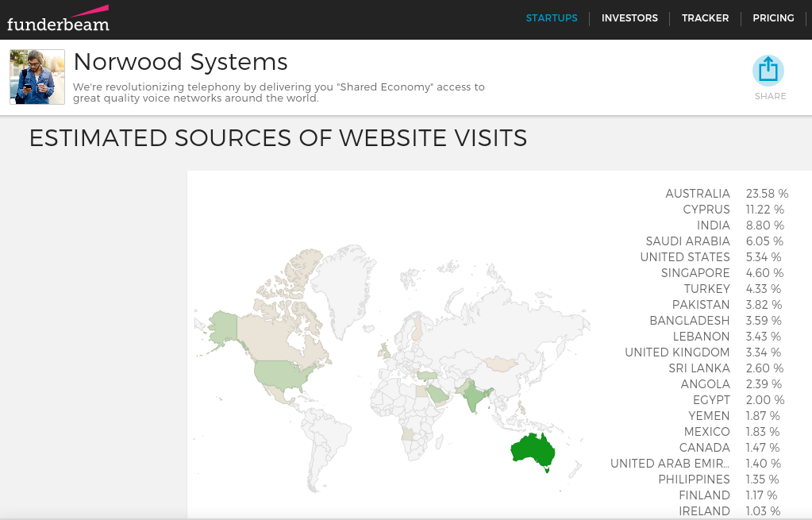Click the SRI LANKA country label
Screen dimensions: 812x520
(699, 368)
